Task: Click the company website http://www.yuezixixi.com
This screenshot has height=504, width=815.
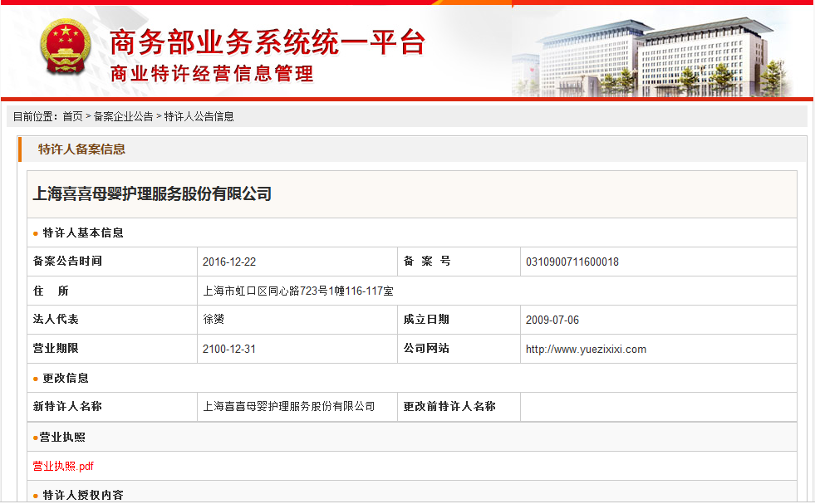Action: [586, 350]
